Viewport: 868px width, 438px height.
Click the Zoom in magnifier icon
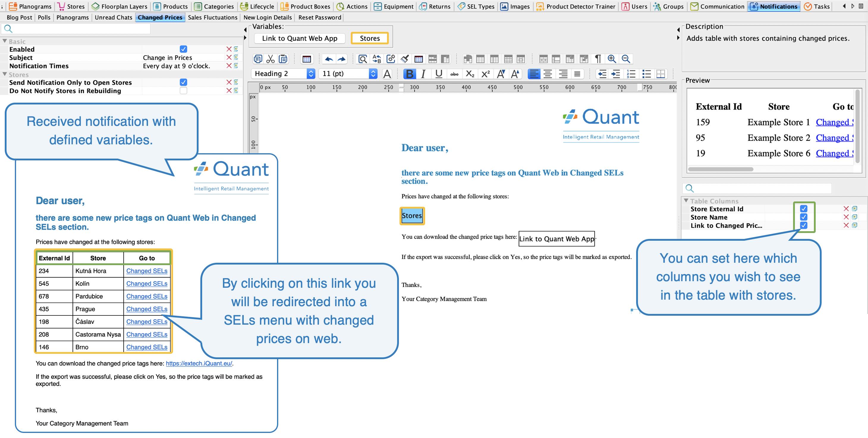611,59
